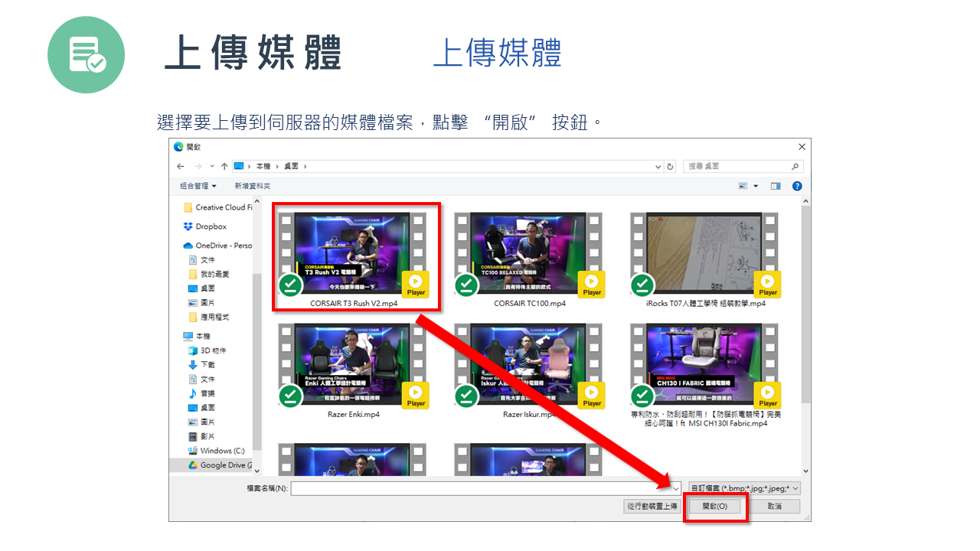Toggle the preview pane icon on the toolbar
The image size is (980, 551).
[774, 185]
